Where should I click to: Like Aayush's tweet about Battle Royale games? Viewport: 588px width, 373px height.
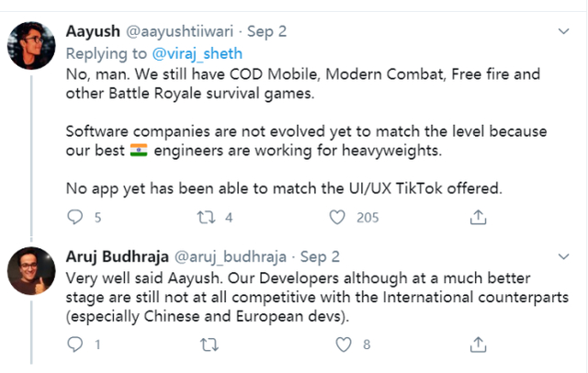coord(338,218)
